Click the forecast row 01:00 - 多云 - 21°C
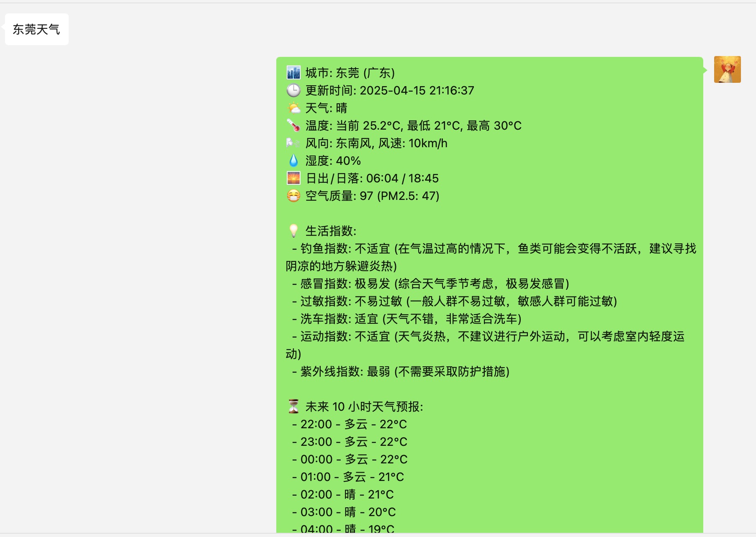 pos(348,477)
